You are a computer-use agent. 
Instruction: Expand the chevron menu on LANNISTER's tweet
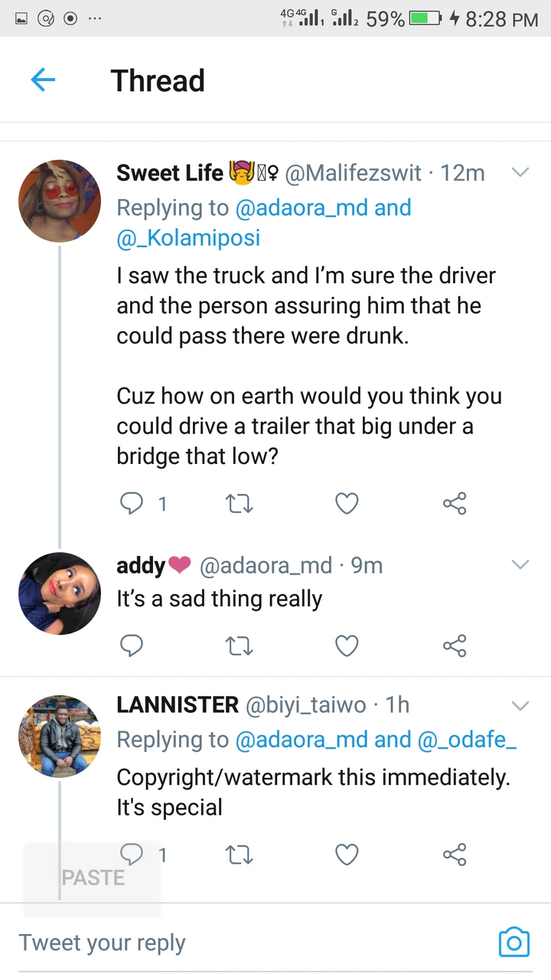(520, 705)
